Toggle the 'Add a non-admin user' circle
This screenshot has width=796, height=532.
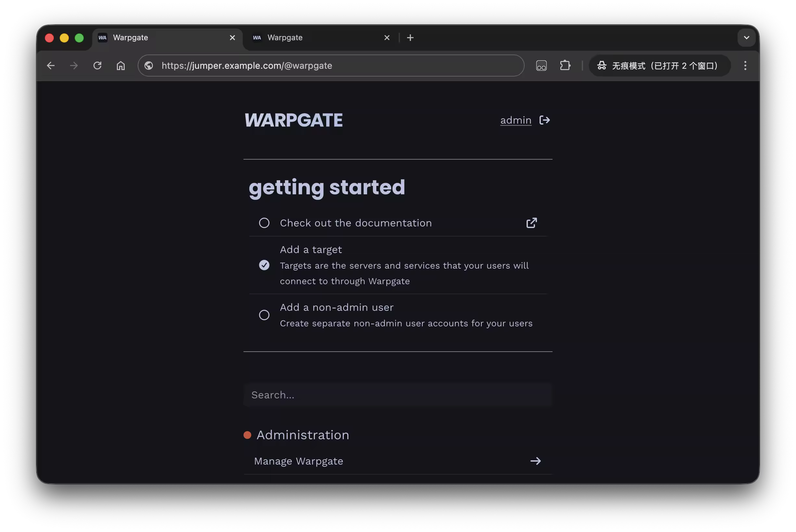coord(264,315)
